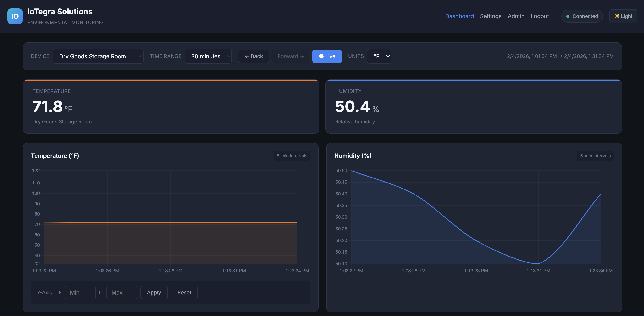Click the back arrow to view earlier data
Image resolution: width=644 pixels, height=316 pixels.
point(253,56)
